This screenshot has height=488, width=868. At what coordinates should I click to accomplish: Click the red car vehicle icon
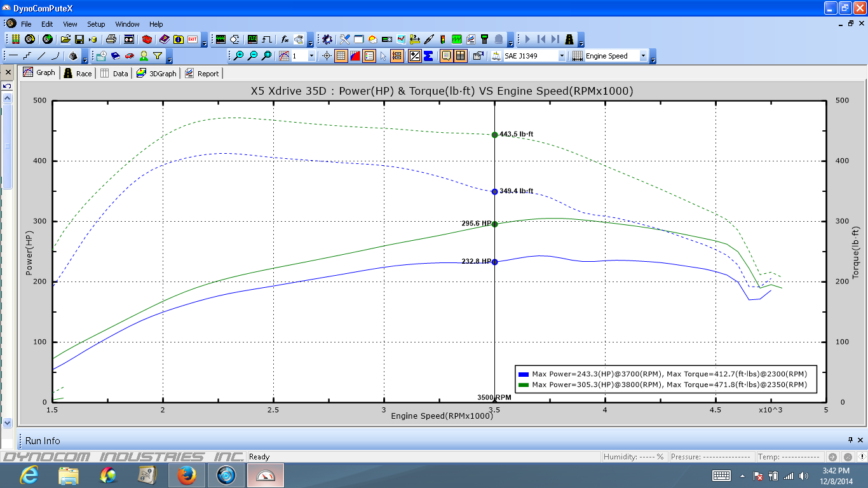click(x=130, y=56)
